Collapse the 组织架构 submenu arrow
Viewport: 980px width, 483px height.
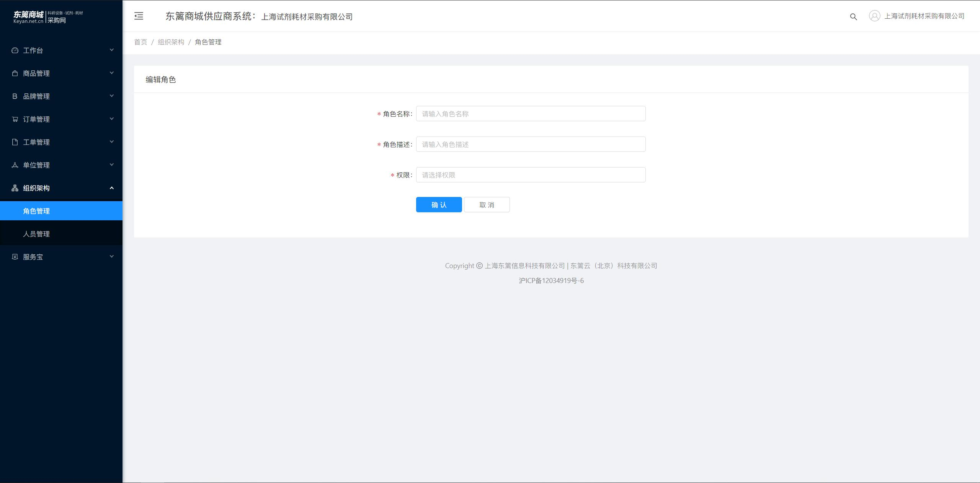112,188
